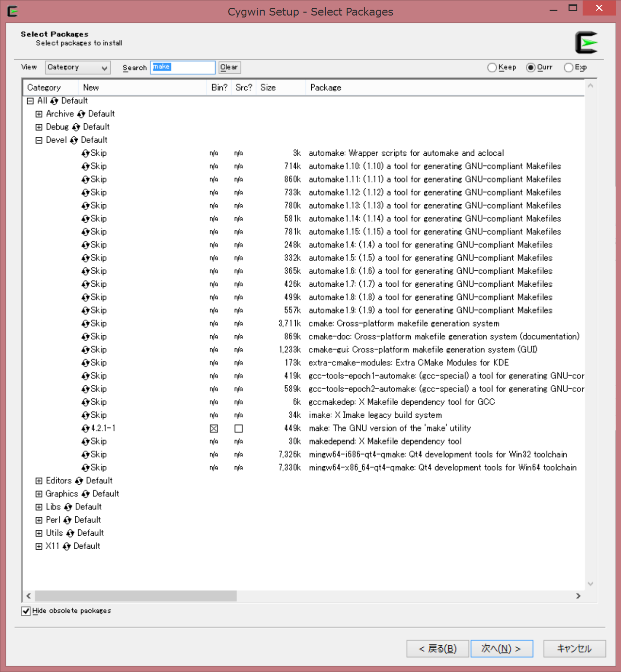
Task: Click the Cygwin logo in the top-right corner
Action: pyautogui.click(x=586, y=41)
